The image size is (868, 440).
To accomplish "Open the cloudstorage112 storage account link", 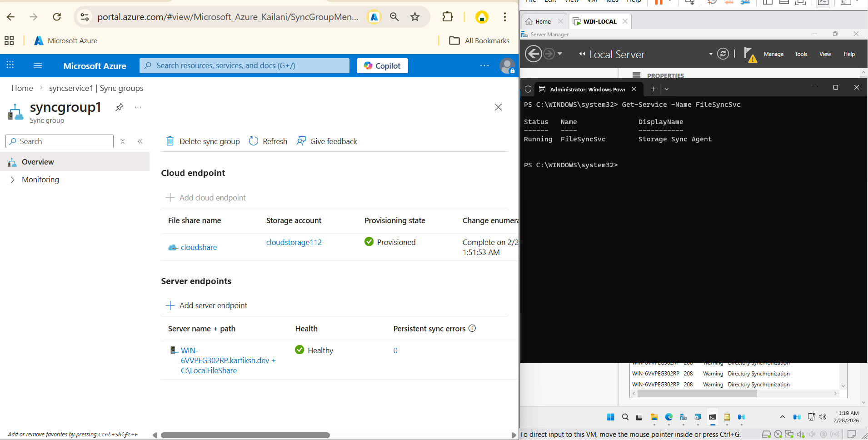I will pyautogui.click(x=294, y=242).
